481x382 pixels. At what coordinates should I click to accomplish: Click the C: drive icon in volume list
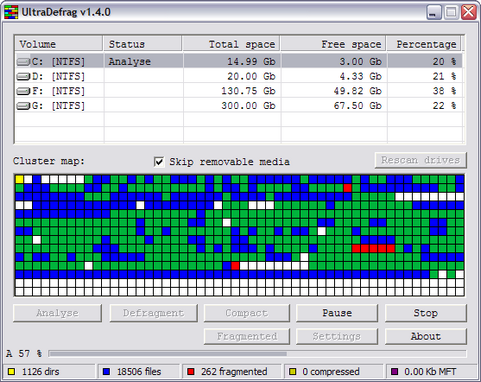coord(23,62)
